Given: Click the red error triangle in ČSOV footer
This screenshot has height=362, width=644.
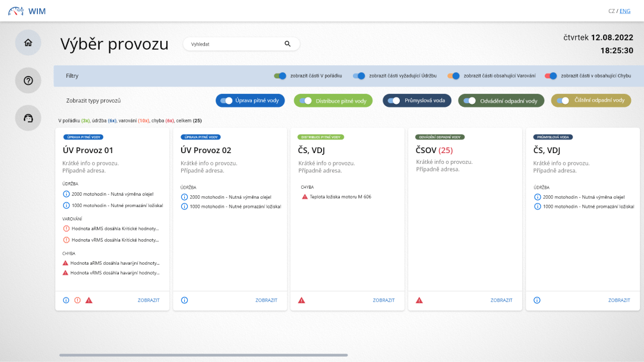Looking at the screenshot, I should click(419, 300).
